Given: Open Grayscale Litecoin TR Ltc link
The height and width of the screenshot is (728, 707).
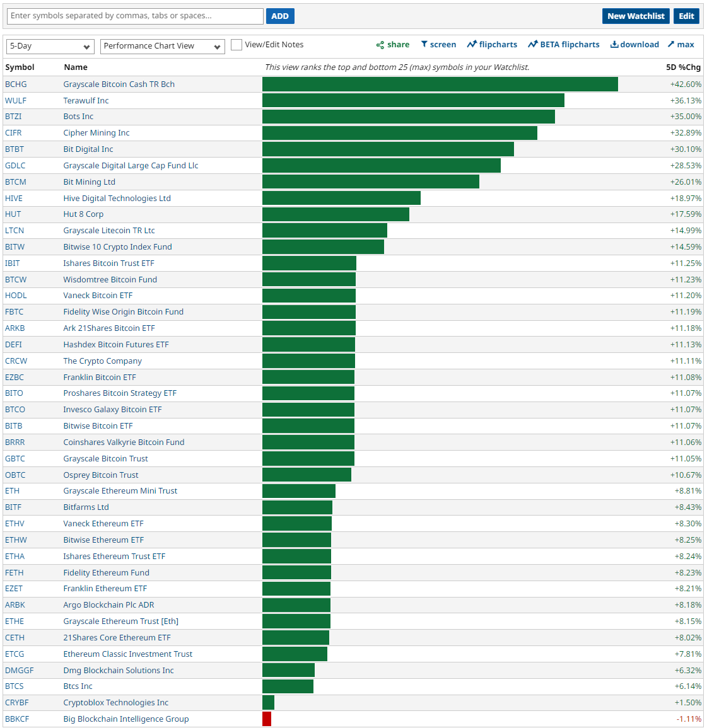Looking at the screenshot, I should click(x=109, y=231).
